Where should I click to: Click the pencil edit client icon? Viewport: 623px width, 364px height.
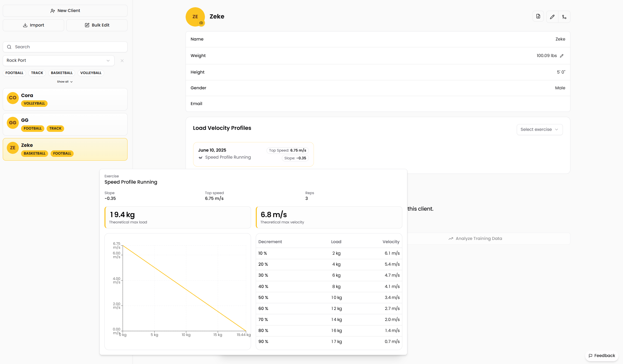552,17
